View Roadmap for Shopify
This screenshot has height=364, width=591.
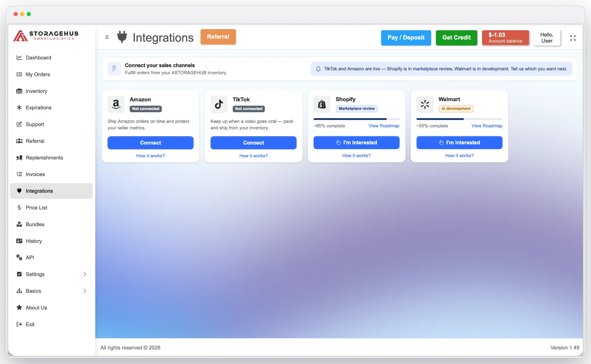pyautogui.click(x=384, y=126)
